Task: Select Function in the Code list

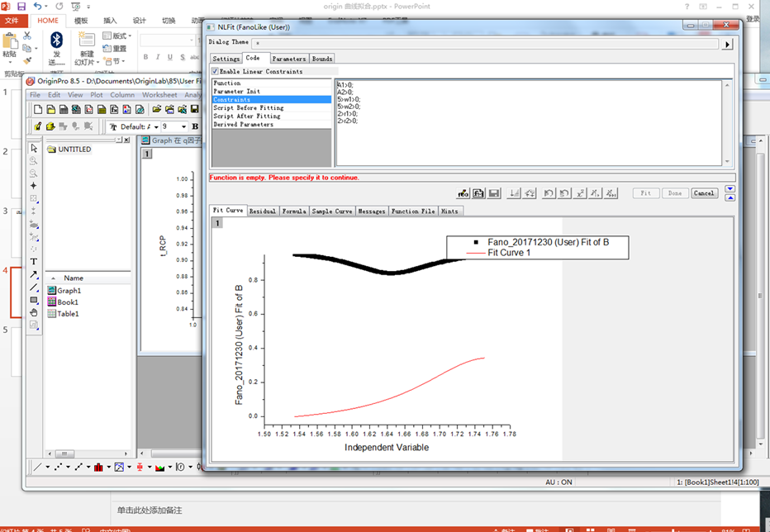Action: [272, 83]
